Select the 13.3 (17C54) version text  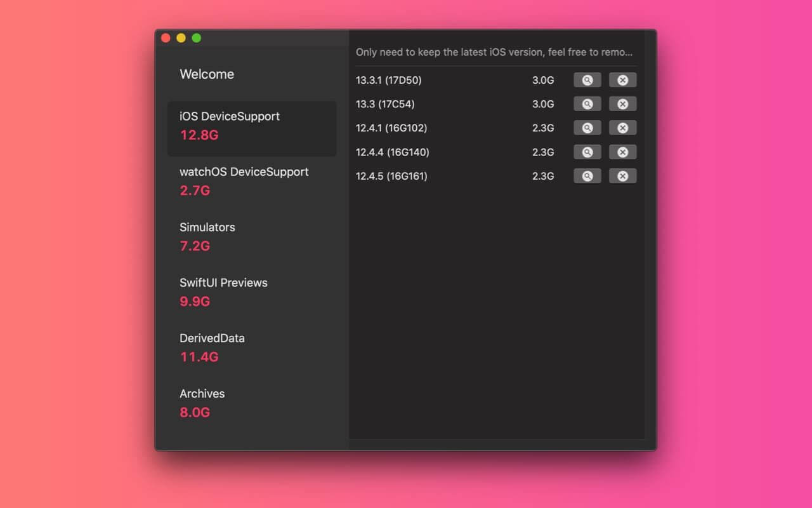tap(385, 104)
